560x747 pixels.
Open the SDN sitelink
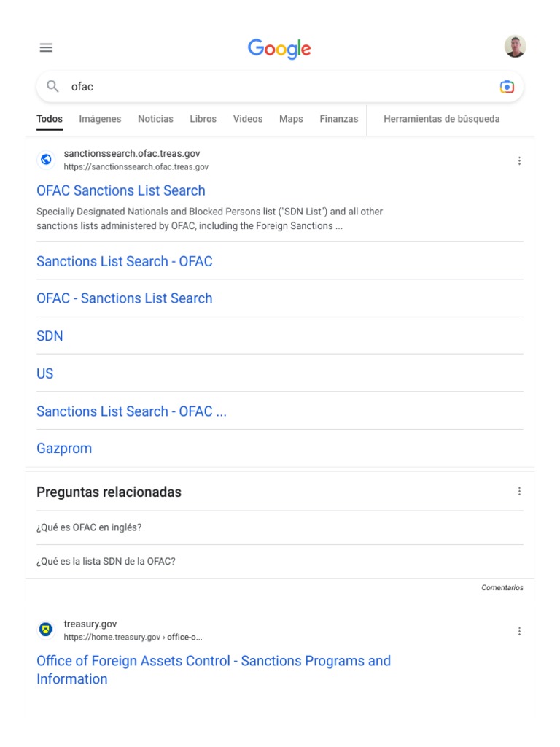tap(50, 336)
